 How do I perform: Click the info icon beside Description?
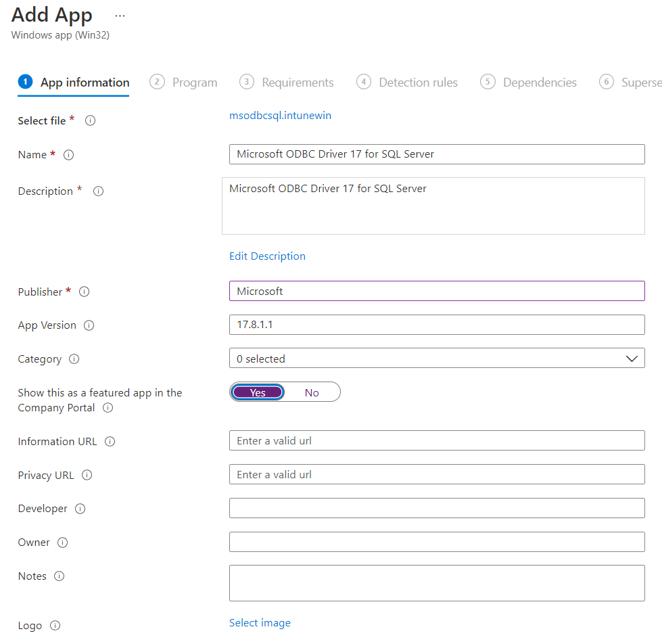[98, 191]
